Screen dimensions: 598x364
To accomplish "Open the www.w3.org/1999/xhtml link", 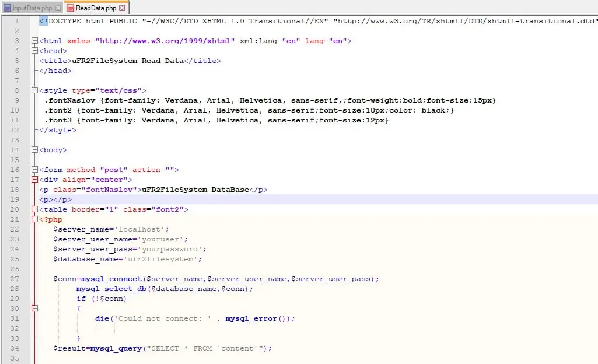I will [165, 41].
